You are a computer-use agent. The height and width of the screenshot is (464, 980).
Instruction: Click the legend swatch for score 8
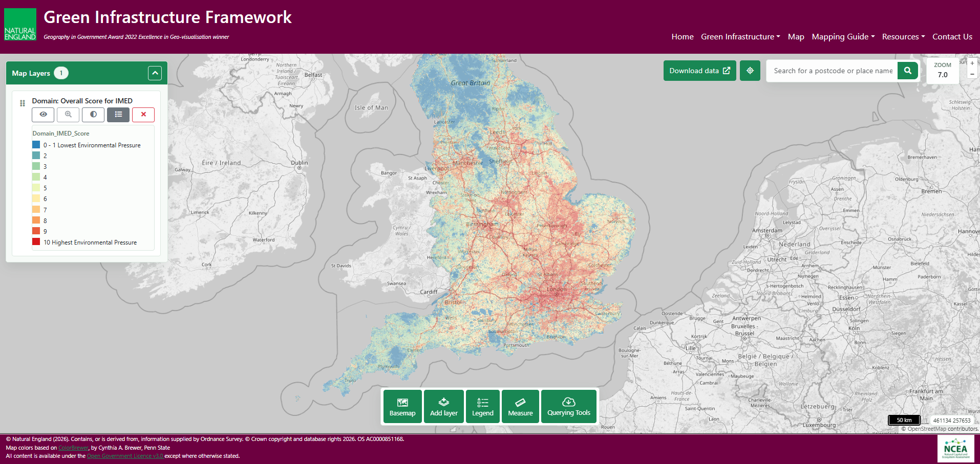pos(36,220)
